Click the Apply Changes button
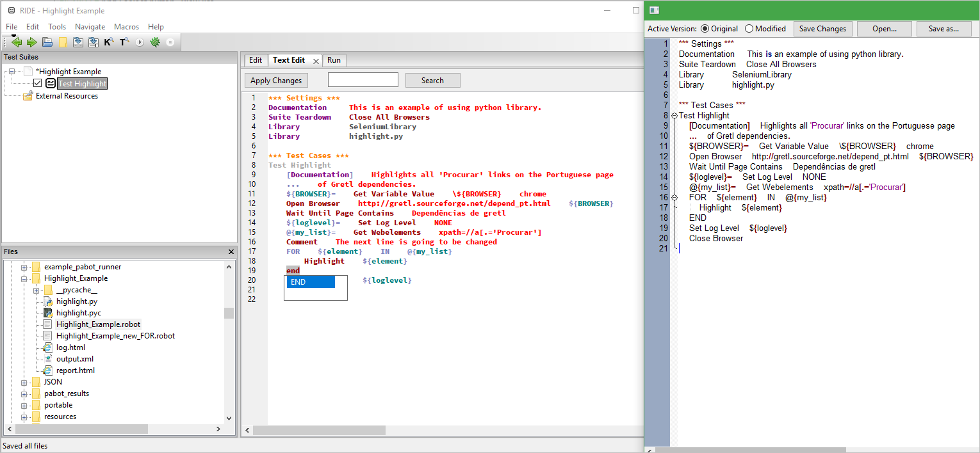The width and height of the screenshot is (980, 453). pos(275,80)
